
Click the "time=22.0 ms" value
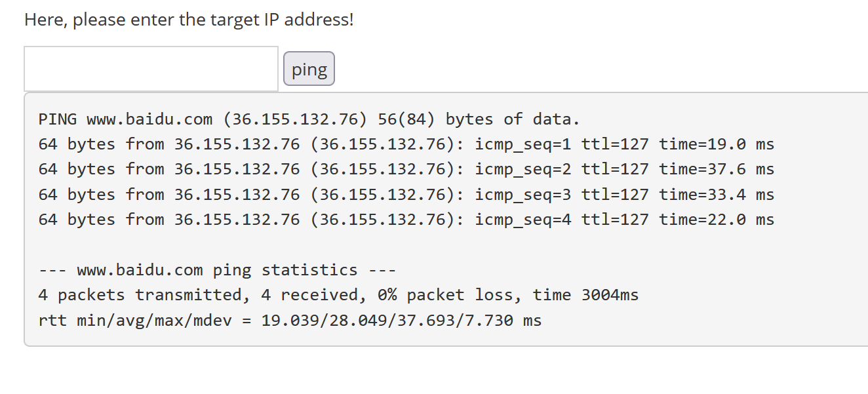tap(717, 220)
